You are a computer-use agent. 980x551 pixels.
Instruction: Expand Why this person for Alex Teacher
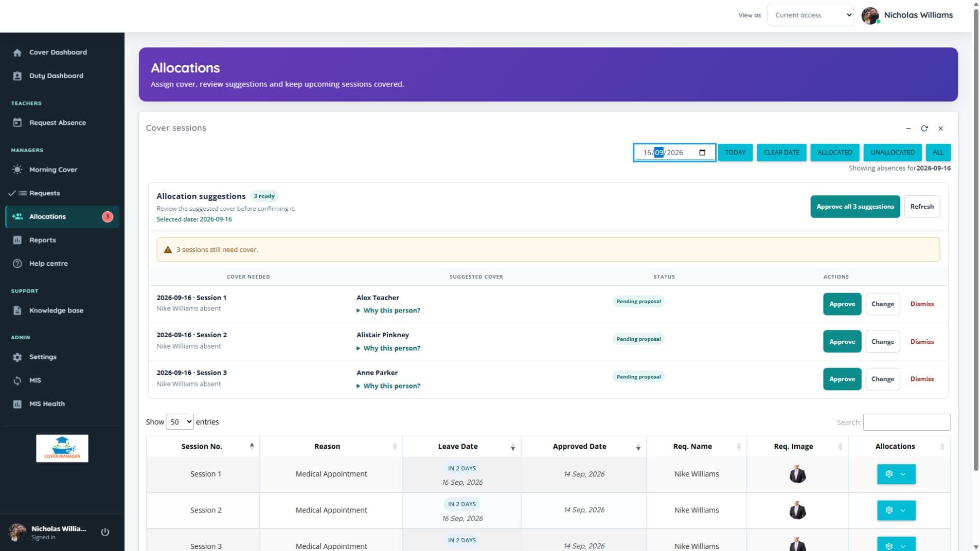tap(388, 310)
